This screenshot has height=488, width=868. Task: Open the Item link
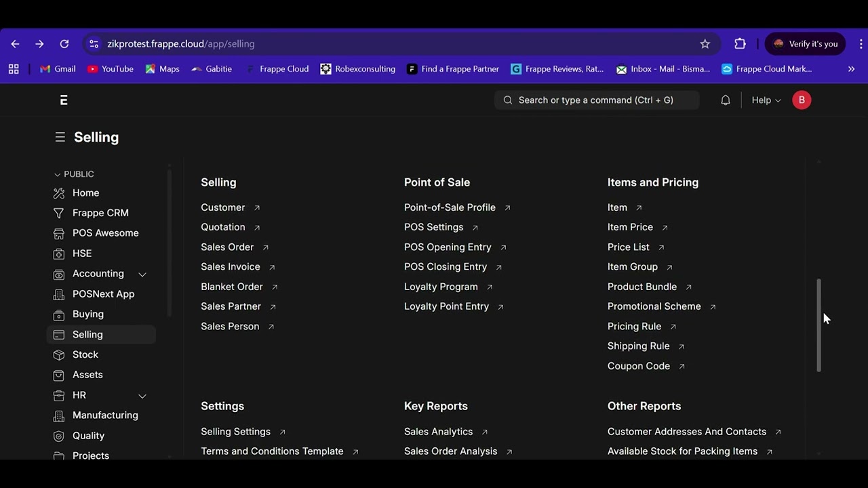[617, 207]
